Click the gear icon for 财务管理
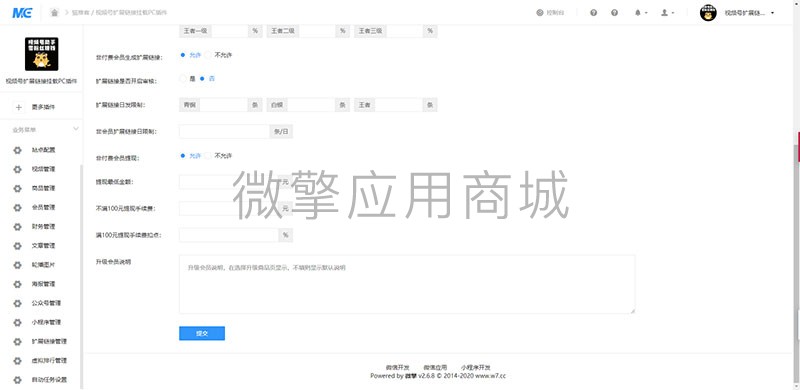Screen dimensions: 800x390 [x=17, y=227]
